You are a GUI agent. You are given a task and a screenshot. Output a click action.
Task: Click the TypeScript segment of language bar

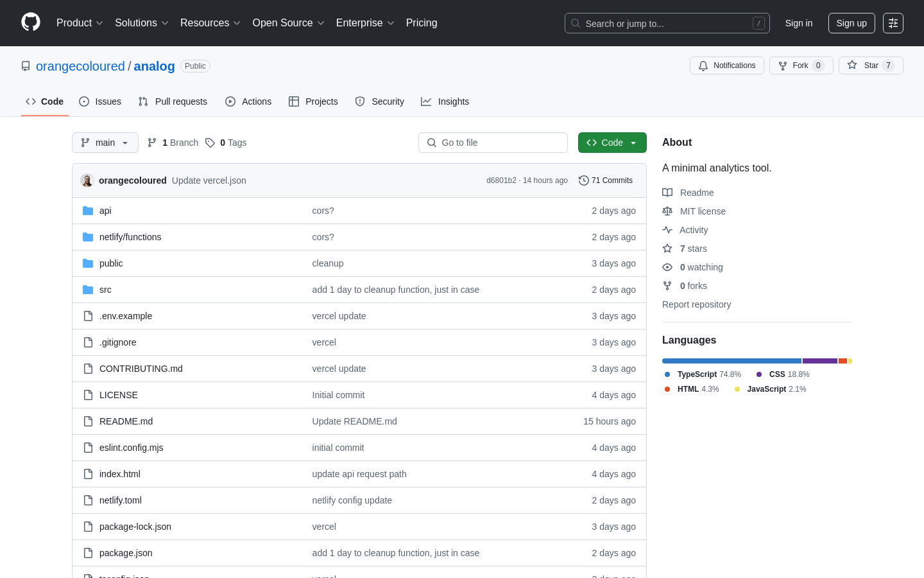tap(732, 361)
